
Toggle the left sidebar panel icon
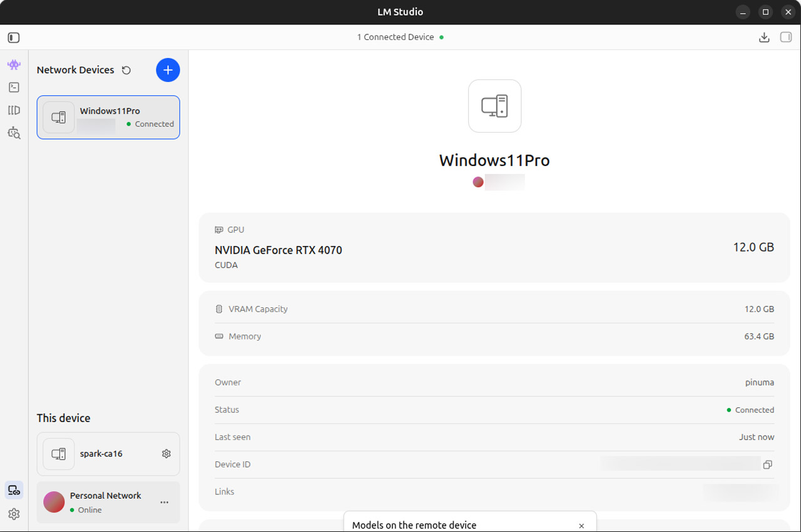click(14, 38)
